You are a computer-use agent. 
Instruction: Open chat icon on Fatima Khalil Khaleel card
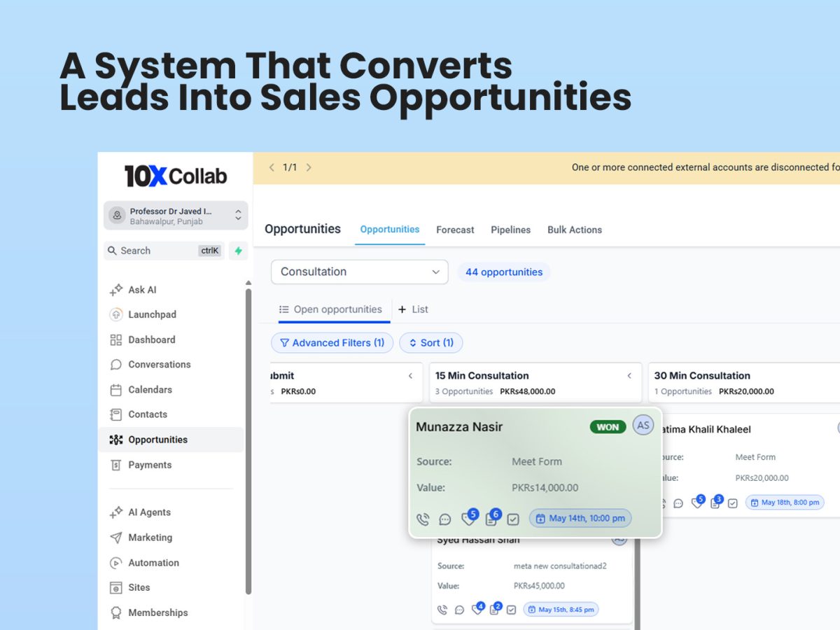tap(678, 503)
